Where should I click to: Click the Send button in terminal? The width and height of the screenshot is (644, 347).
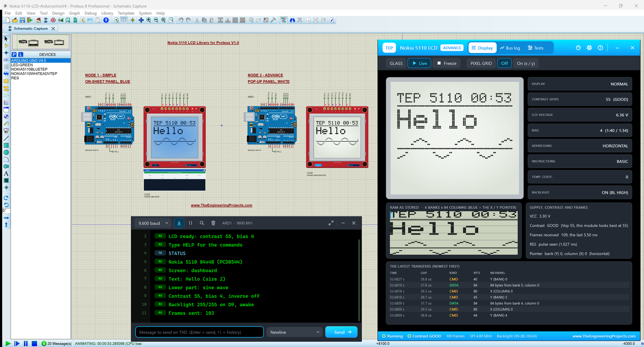(341, 332)
